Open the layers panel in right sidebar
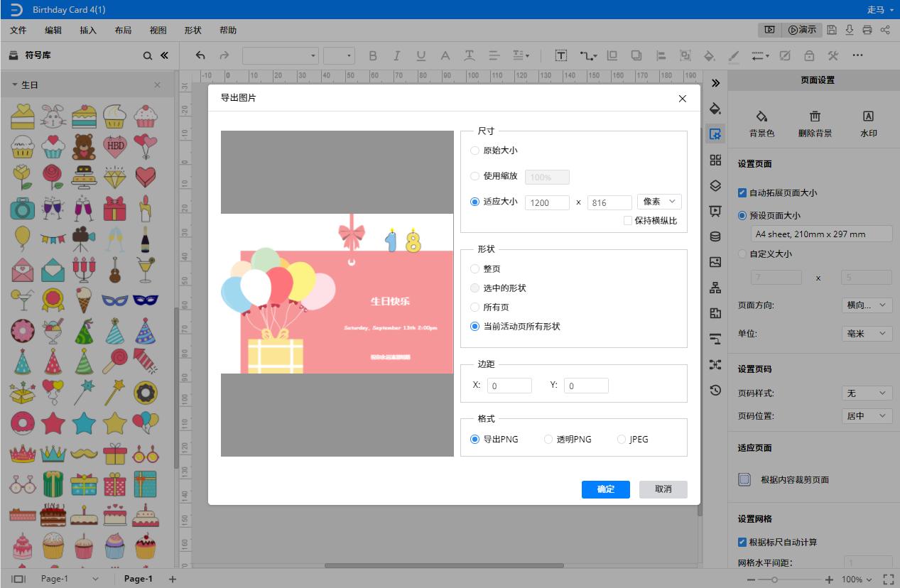The height and width of the screenshot is (588, 900). 715,185
